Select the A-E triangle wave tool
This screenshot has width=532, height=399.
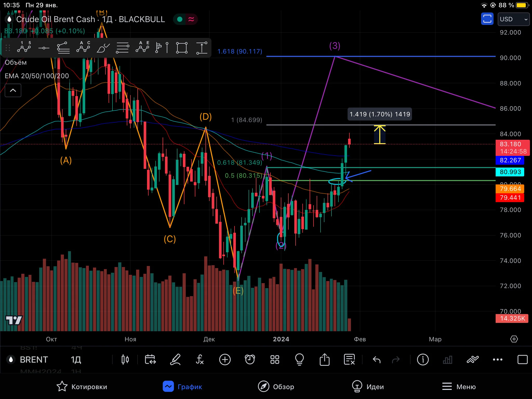click(x=142, y=48)
